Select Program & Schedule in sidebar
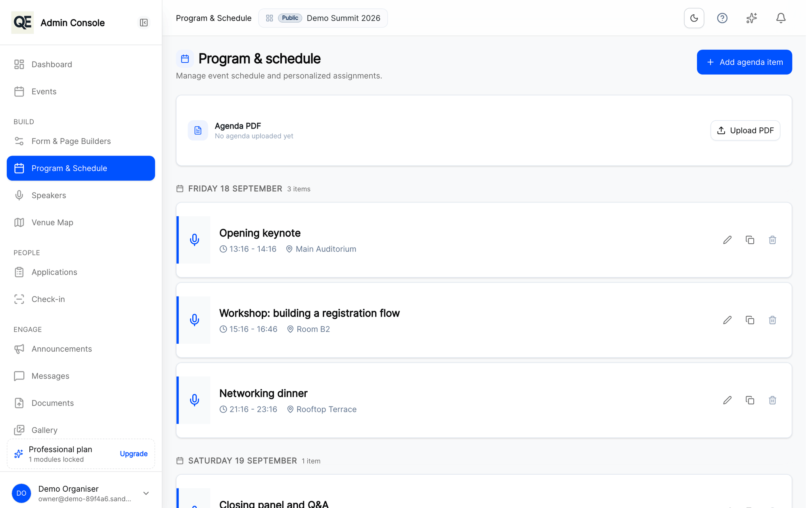Viewport: 812px width, 508px height. (81, 168)
